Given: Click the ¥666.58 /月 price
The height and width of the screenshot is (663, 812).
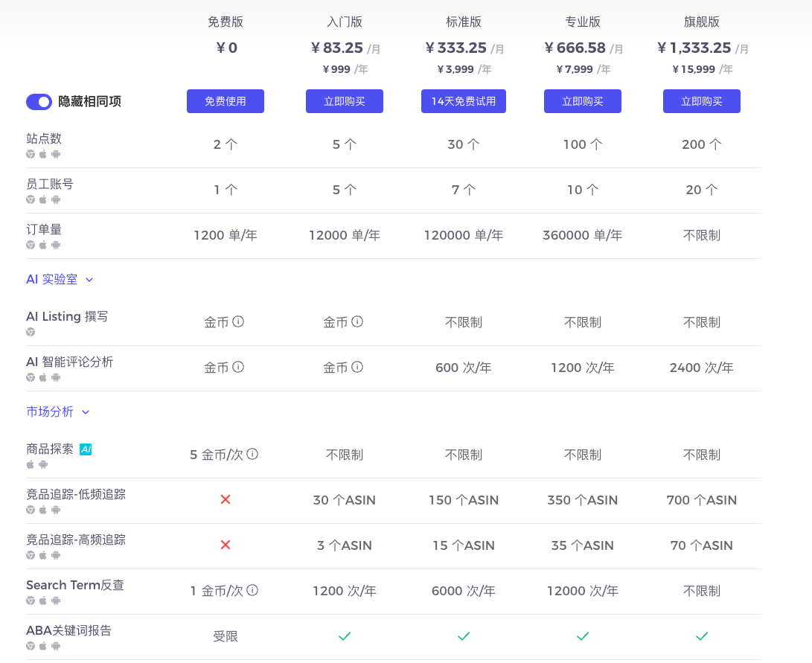Looking at the screenshot, I should point(584,48).
